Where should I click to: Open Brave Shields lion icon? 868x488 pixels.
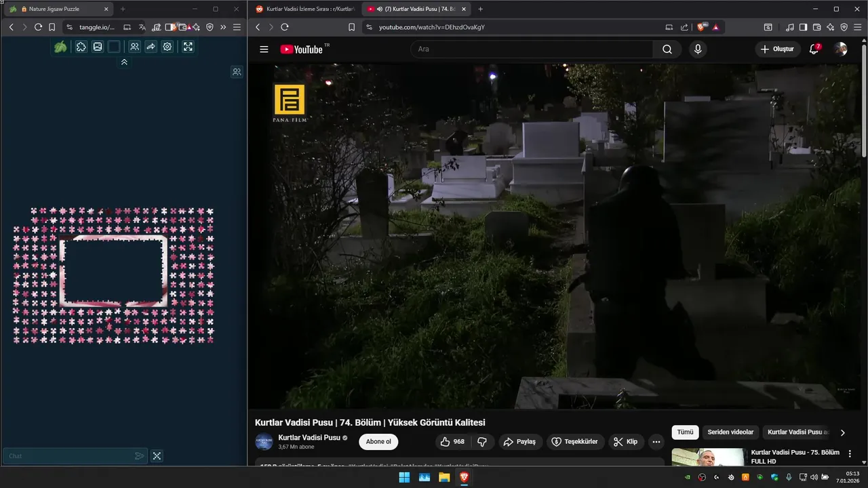pyautogui.click(x=701, y=27)
